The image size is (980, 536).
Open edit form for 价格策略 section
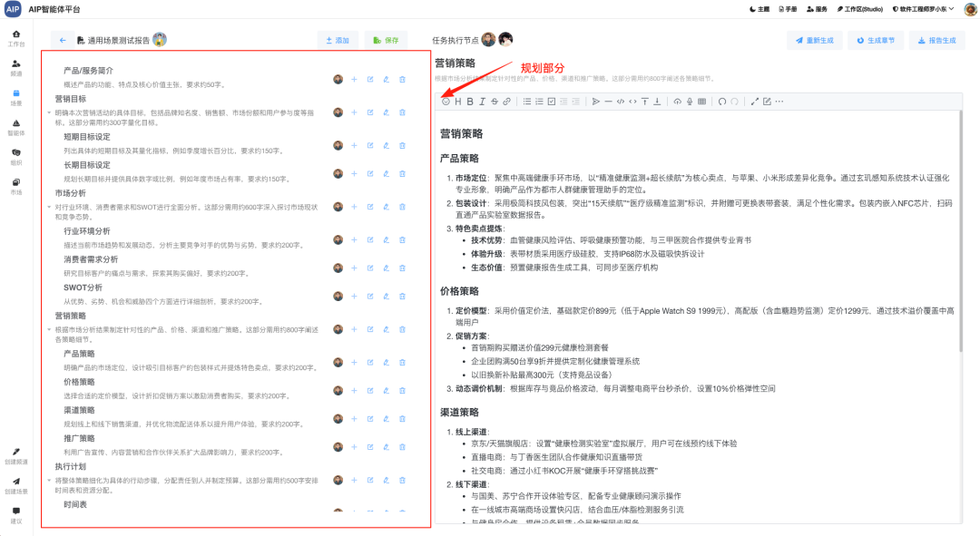370,391
